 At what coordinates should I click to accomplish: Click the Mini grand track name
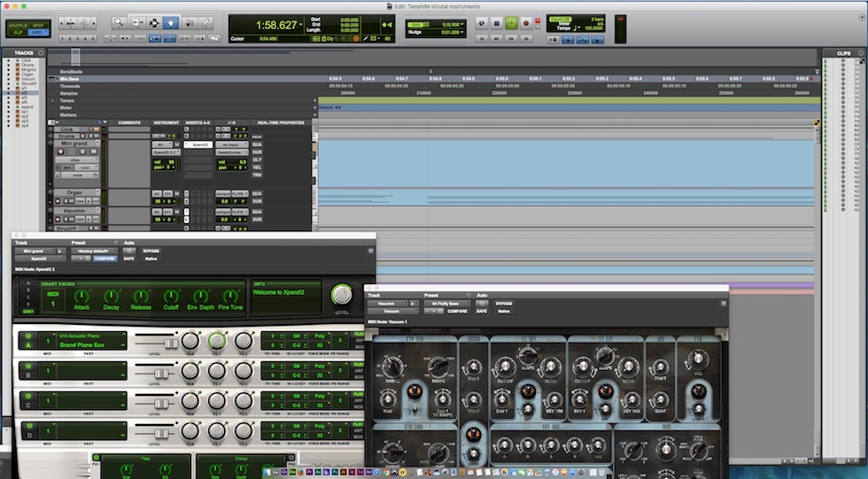(74, 143)
